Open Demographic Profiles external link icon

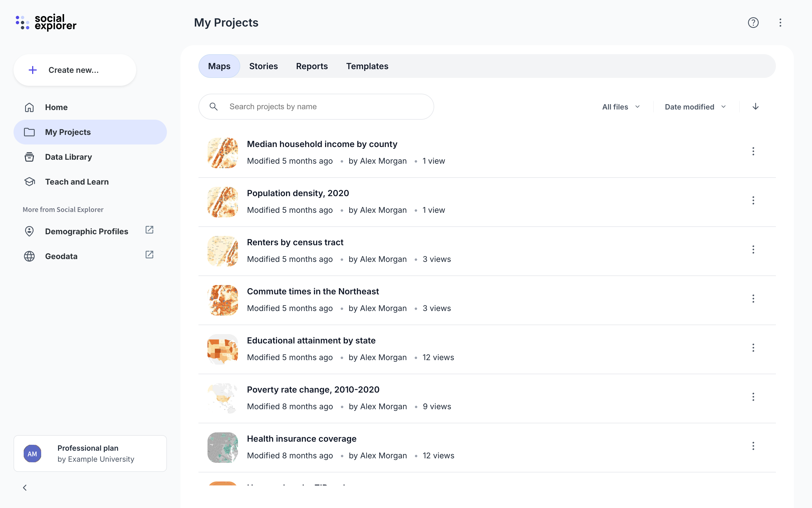149,230
